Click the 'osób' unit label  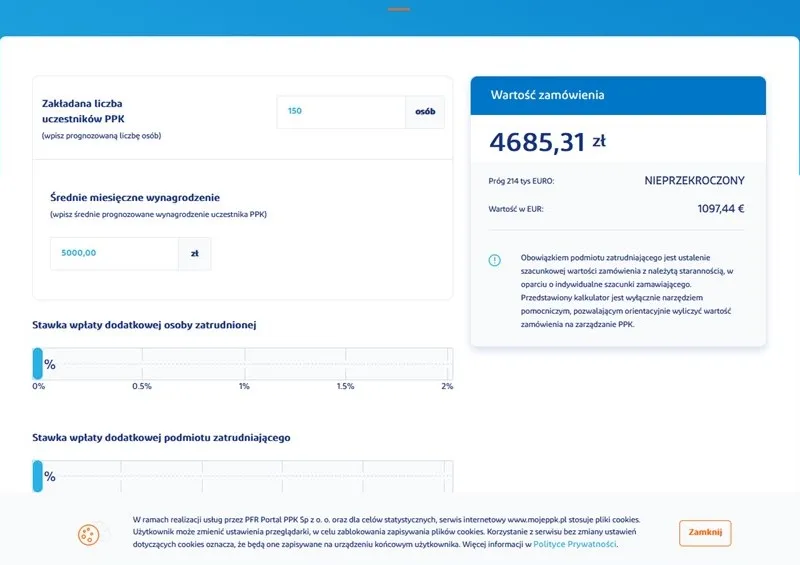tap(425, 112)
